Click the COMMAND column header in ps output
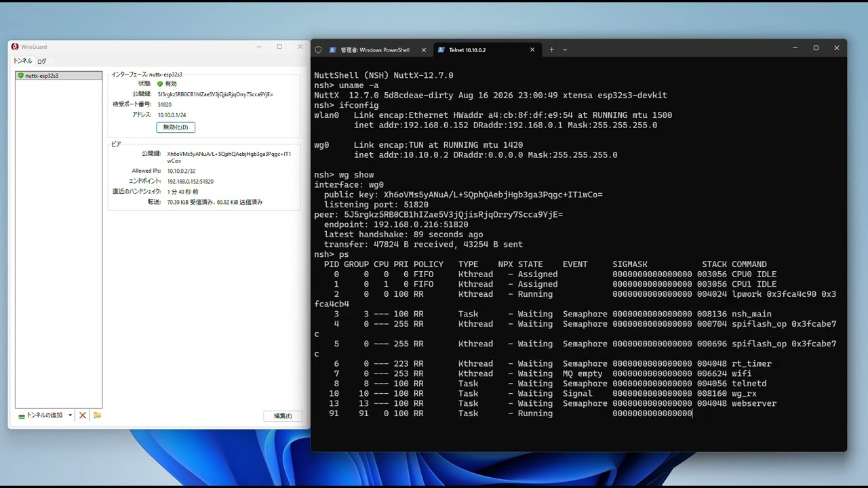The width and height of the screenshot is (868, 488). click(x=749, y=264)
